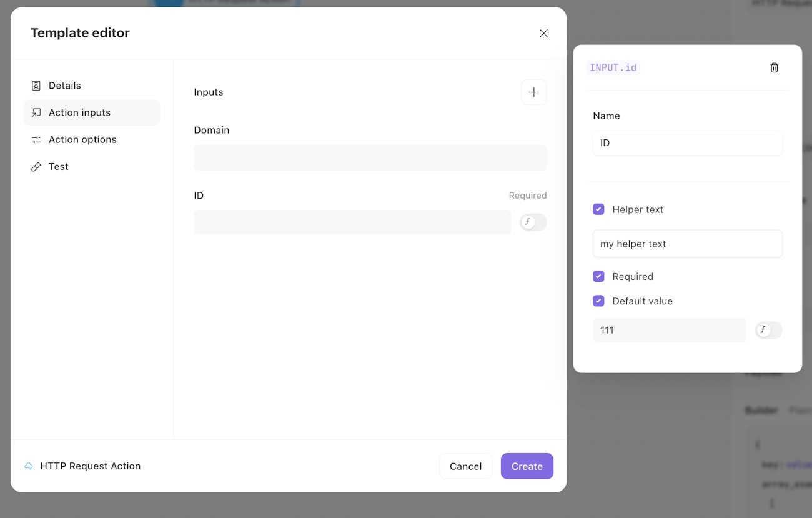The image size is (812, 518).
Task: Open the Action options section
Action: coord(82,140)
